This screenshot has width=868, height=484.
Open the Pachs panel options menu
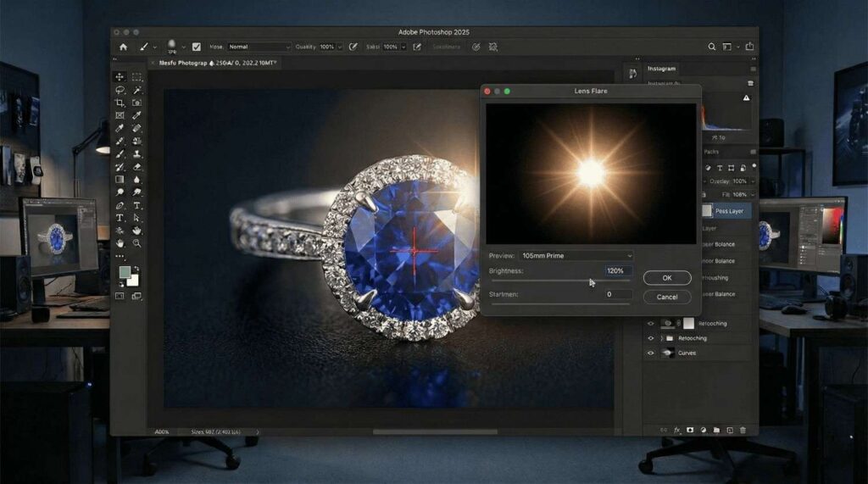753,152
